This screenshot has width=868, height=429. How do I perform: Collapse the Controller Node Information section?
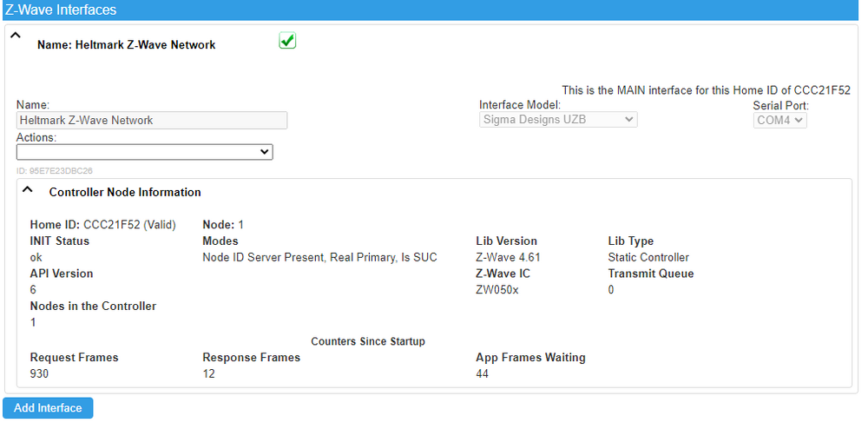(28, 188)
